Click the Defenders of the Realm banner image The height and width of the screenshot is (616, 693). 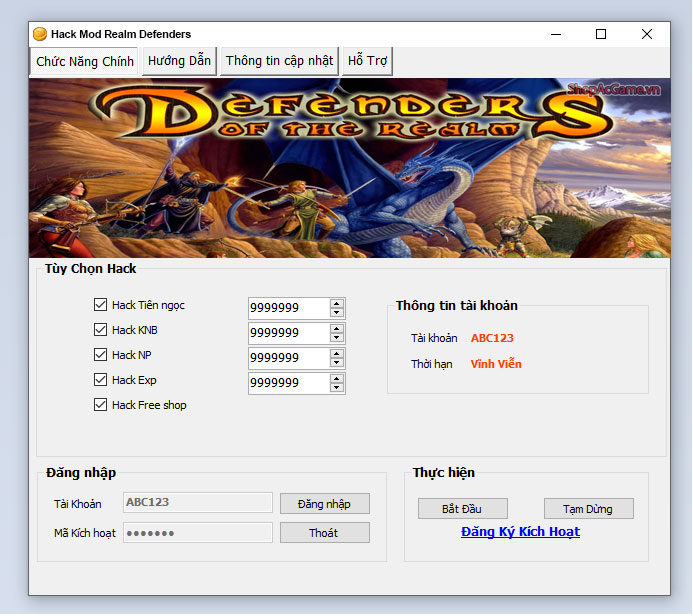(x=350, y=168)
